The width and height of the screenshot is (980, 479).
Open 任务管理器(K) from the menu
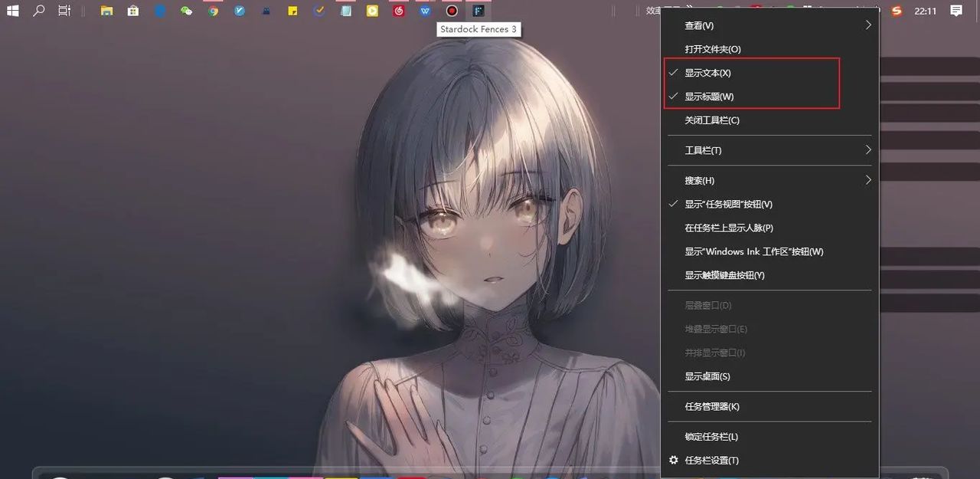click(x=769, y=406)
